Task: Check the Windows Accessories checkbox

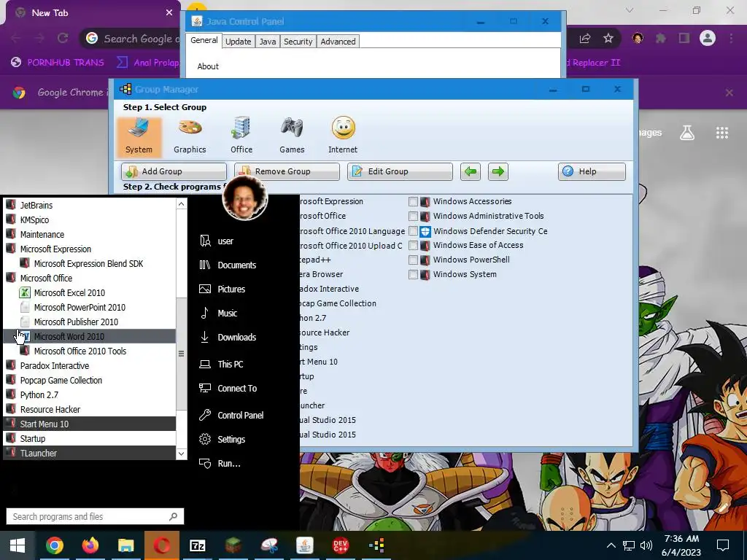Action: 413,201
